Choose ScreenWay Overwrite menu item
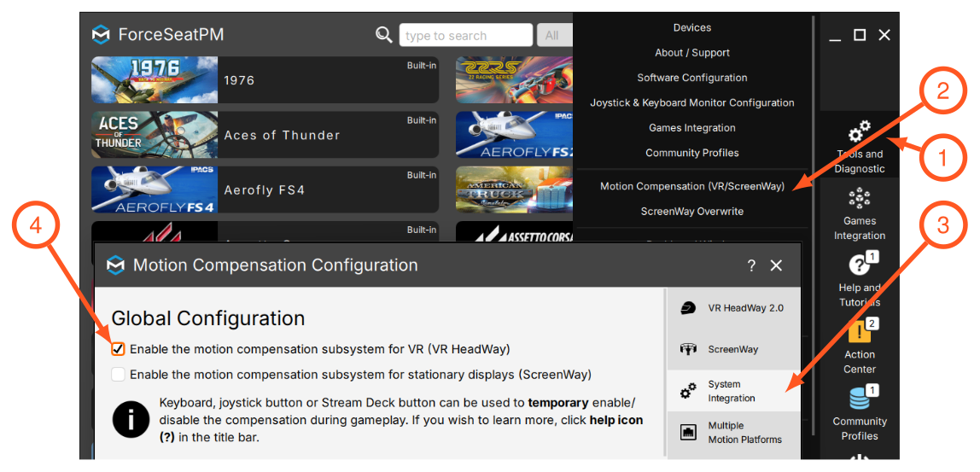Screen dimensions: 980x472 (x=691, y=212)
